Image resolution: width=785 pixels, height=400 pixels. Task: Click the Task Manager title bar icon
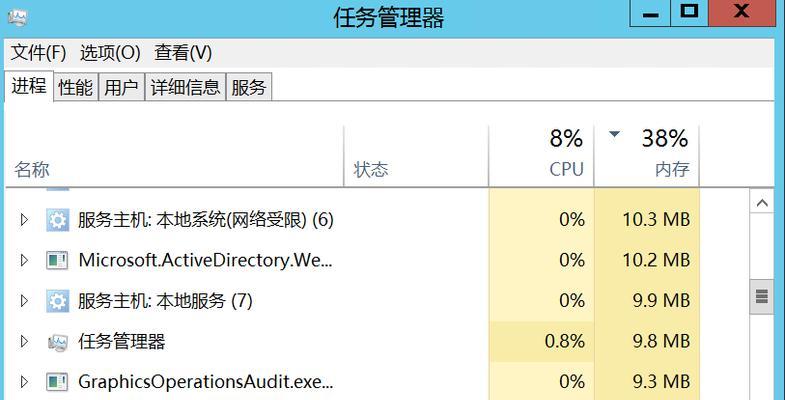click(x=18, y=19)
